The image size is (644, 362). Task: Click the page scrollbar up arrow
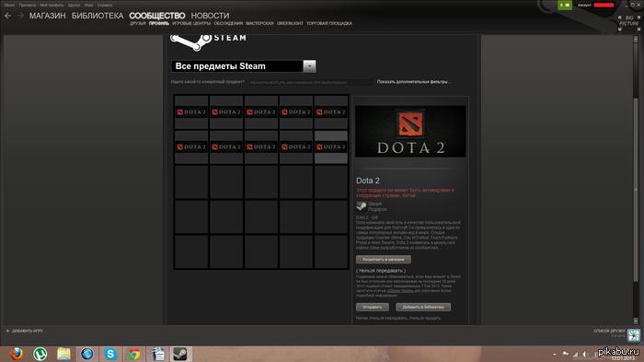coord(636,39)
